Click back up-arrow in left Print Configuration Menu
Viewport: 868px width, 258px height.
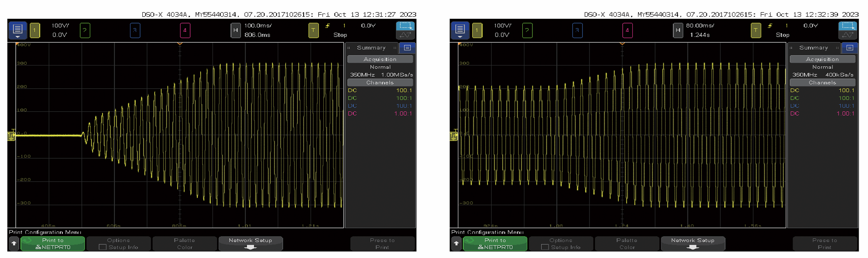point(14,244)
